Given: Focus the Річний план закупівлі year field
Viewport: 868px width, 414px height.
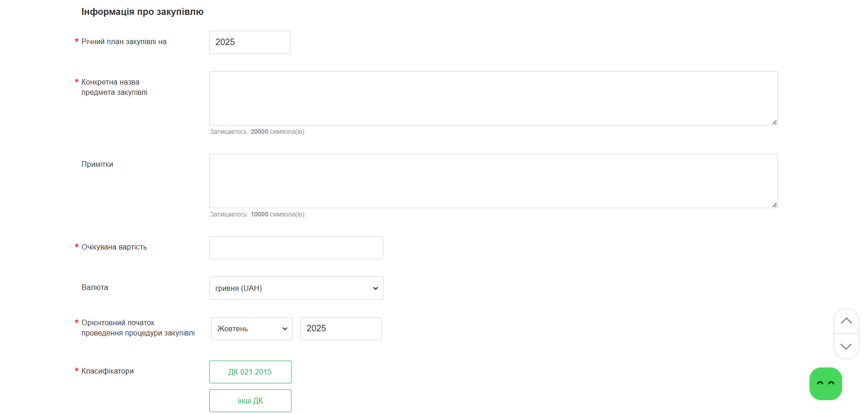Looking at the screenshot, I should point(250,42).
